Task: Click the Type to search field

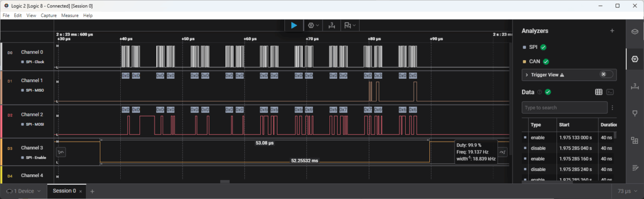Action: pos(565,108)
